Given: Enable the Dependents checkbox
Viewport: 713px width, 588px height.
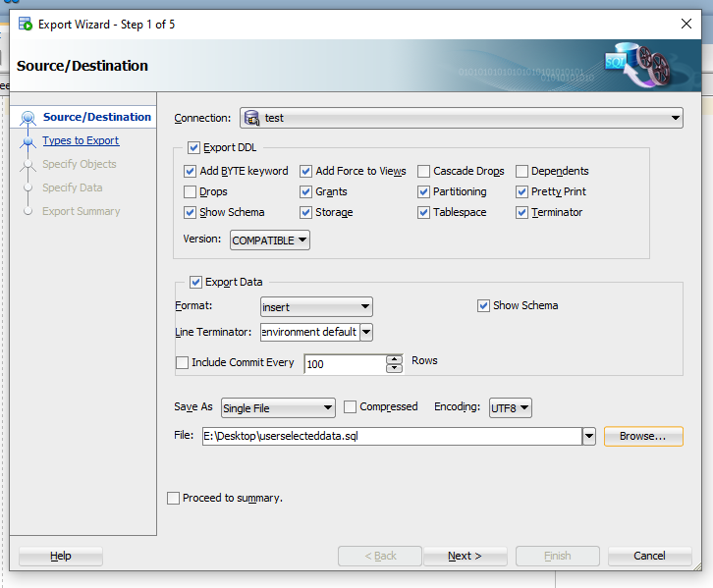Looking at the screenshot, I should coord(521,172).
